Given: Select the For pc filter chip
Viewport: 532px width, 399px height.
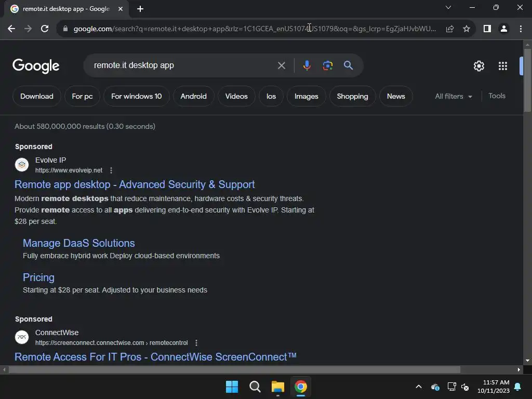Looking at the screenshot, I should [x=82, y=96].
